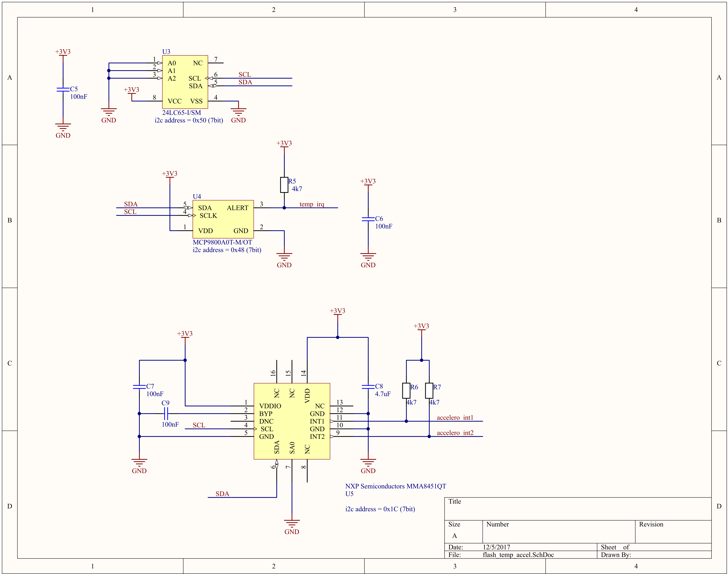The width and height of the screenshot is (728, 574).
Task: Select the U4 temperature sensor component body
Action: [x=223, y=219]
